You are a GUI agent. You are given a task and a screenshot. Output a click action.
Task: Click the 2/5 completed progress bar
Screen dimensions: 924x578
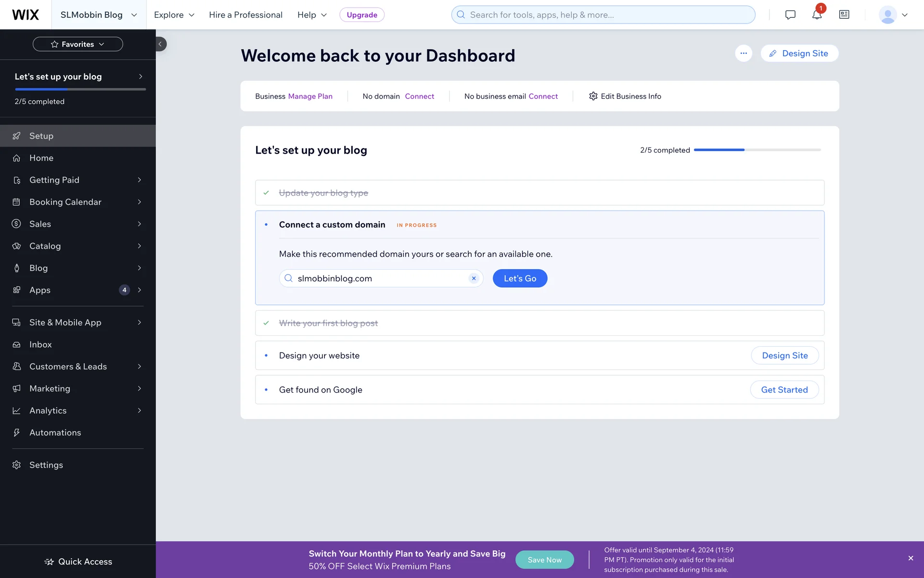pos(757,150)
